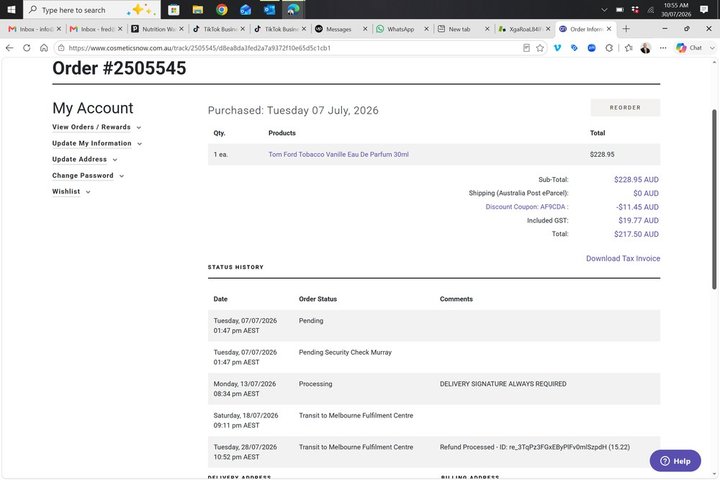Expand the Change Password menu
This screenshot has height=480, width=720.
pyautogui.click(x=88, y=175)
